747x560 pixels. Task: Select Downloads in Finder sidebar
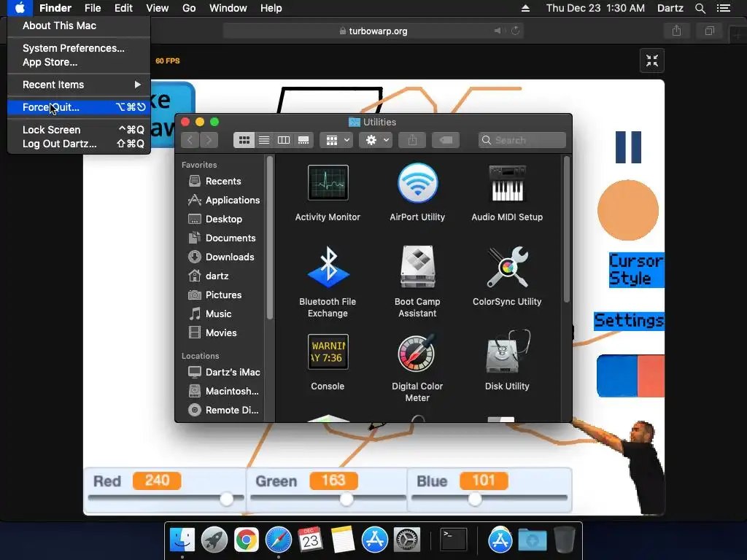pos(223,257)
